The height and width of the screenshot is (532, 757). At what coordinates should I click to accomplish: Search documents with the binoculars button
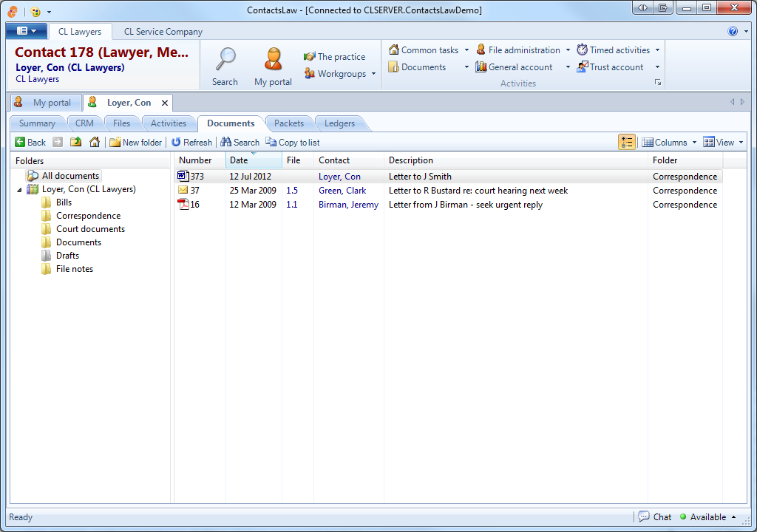[x=240, y=142]
